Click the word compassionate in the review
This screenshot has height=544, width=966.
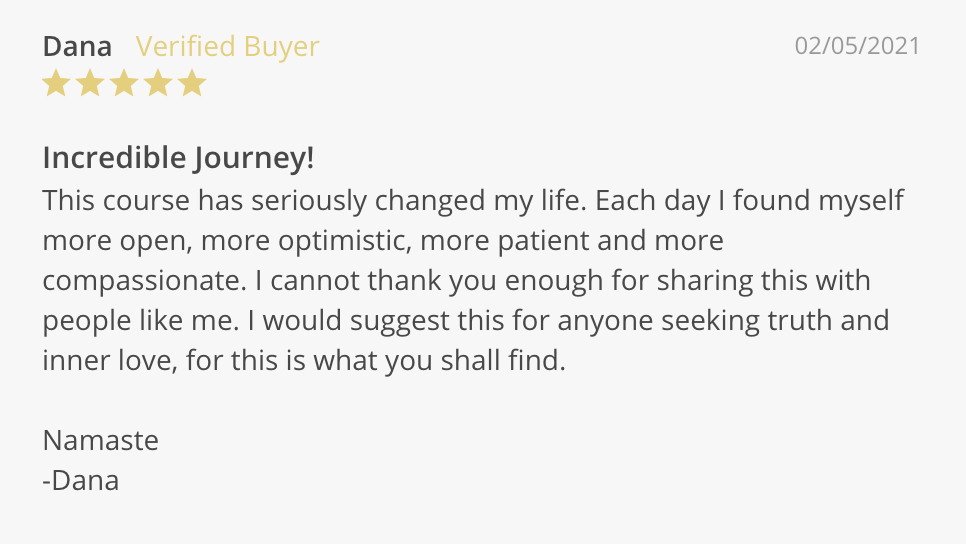(x=141, y=281)
